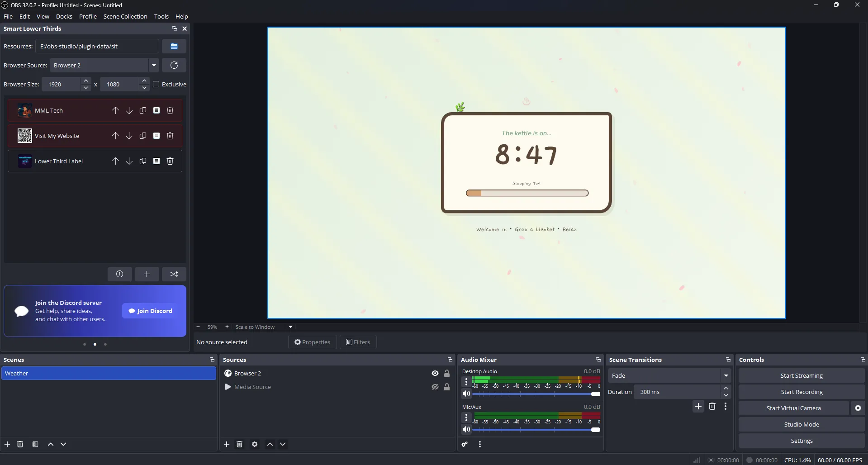Open the Scene Collection menu
The height and width of the screenshot is (465, 868).
coord(125,16)
